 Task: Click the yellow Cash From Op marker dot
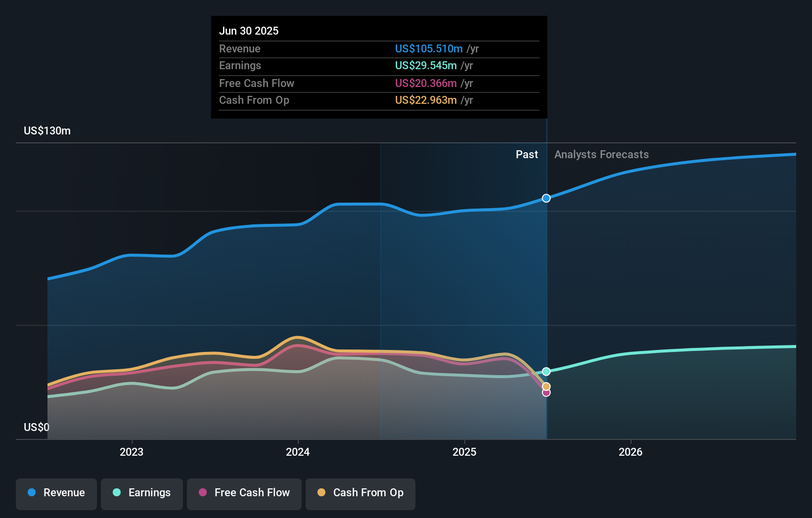[x=546, y=386]
